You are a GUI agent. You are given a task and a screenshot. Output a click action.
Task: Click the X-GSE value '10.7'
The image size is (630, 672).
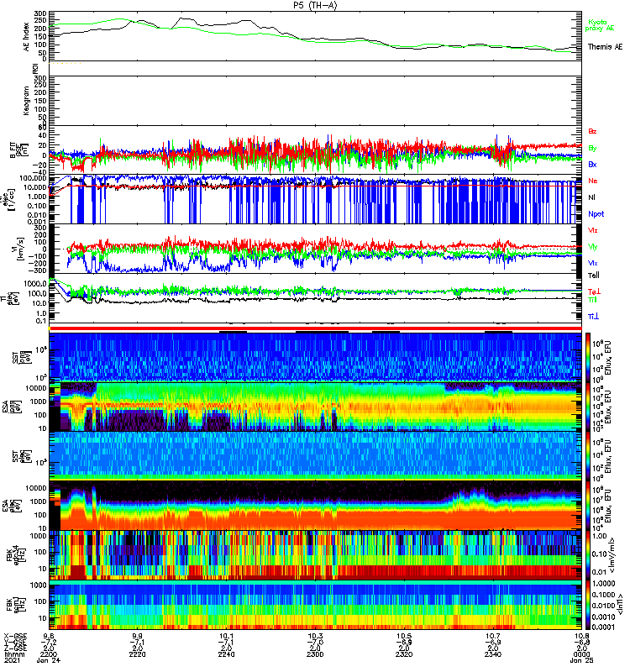click(x=492, y=636)
